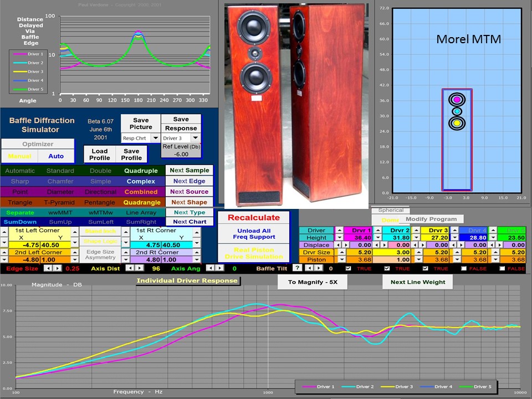This screenshot has height=399, width=532.
Task: Select magenta Driver 1 circle on baffle diagram
Action: (x=457, y=99)
